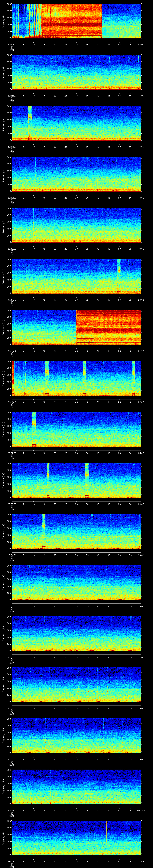
Task: Click the 20:54:00 start time label
Action: [x=12, y=555]
